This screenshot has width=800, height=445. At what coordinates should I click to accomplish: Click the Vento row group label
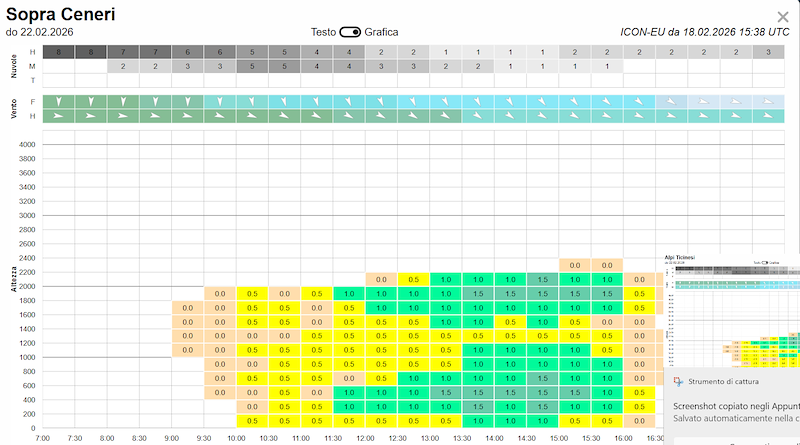pos(14,109)
